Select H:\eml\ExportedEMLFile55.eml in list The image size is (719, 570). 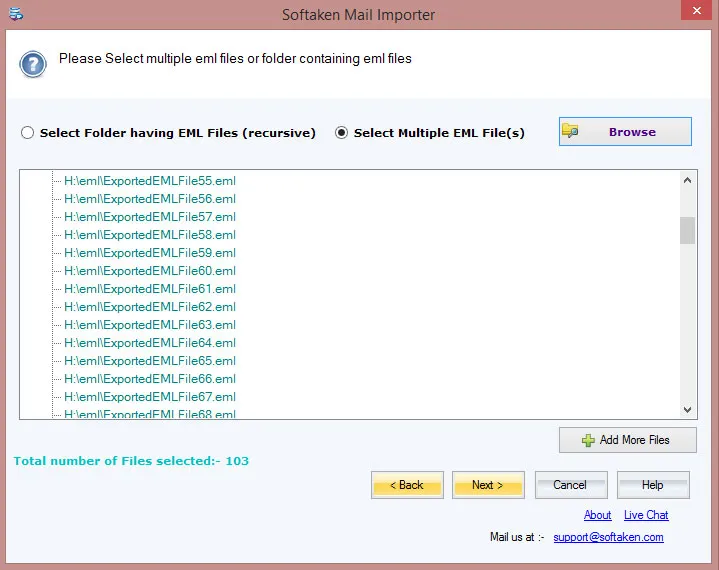tap(150, 181)
